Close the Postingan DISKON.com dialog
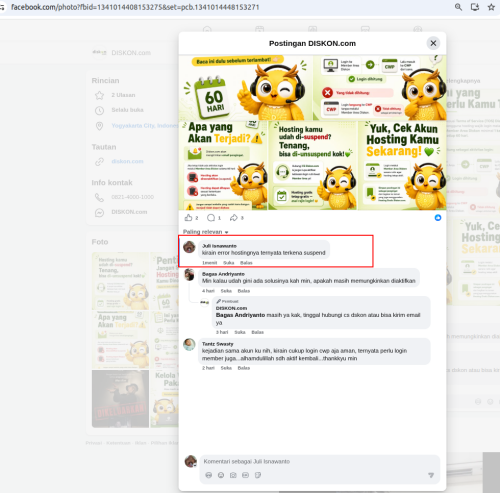 (x=433, y=43)
